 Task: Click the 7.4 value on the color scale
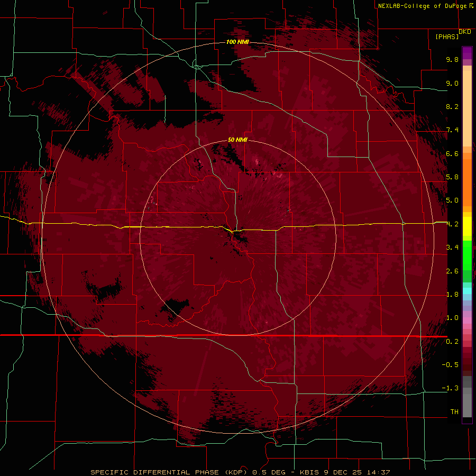(452, 130)
